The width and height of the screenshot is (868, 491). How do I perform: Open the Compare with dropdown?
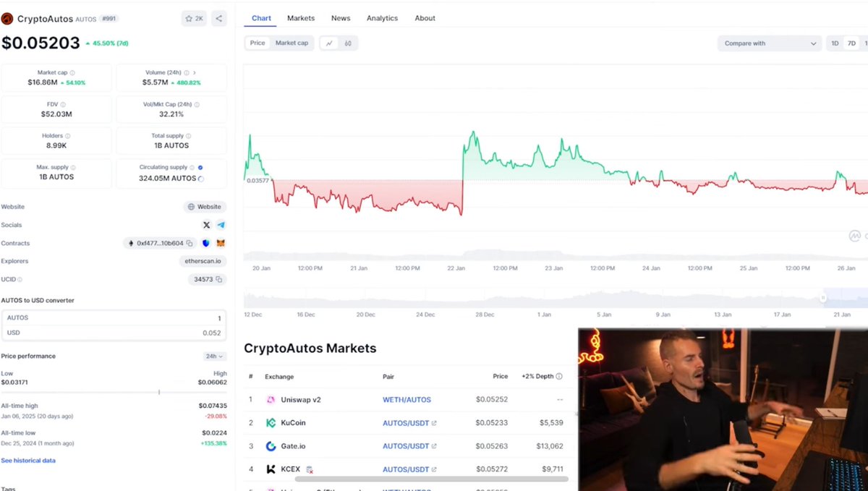pos(770,43)
